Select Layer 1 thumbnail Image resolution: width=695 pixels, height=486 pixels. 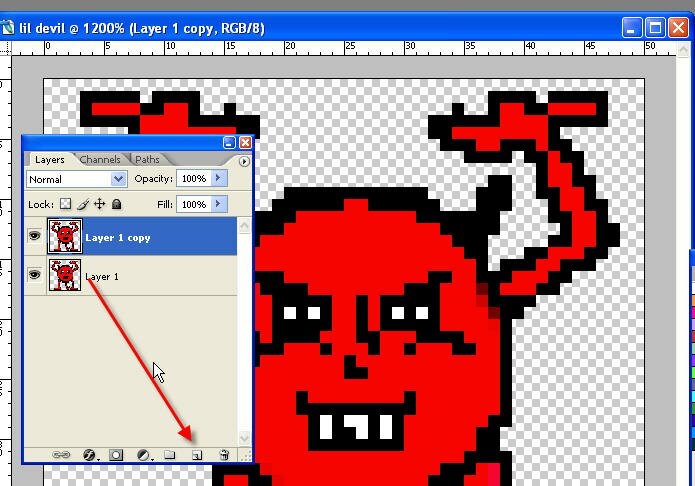pos(65,275)
